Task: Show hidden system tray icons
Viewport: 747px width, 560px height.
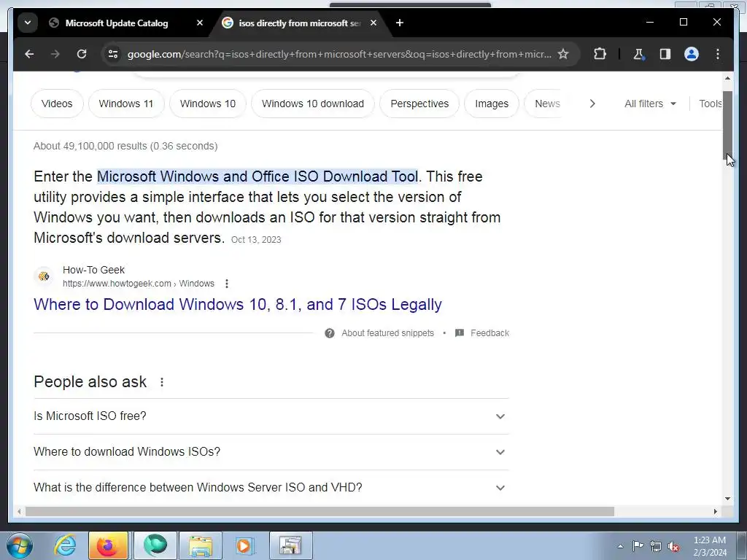Action: pyautogui.click(x=620, y=546)
